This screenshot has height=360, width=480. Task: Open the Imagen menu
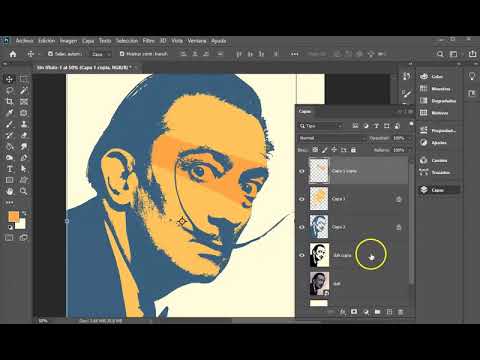pyautogui.click(x=68, y=41)
